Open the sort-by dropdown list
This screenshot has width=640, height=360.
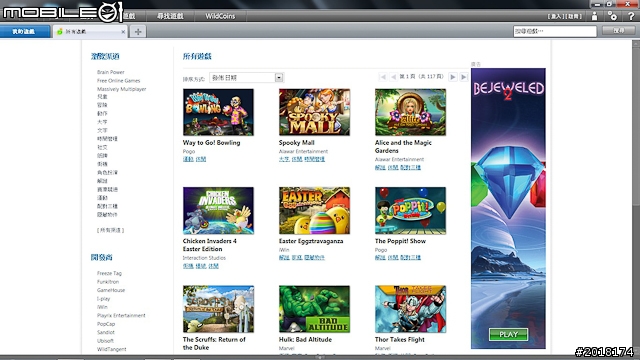point(247,77)
